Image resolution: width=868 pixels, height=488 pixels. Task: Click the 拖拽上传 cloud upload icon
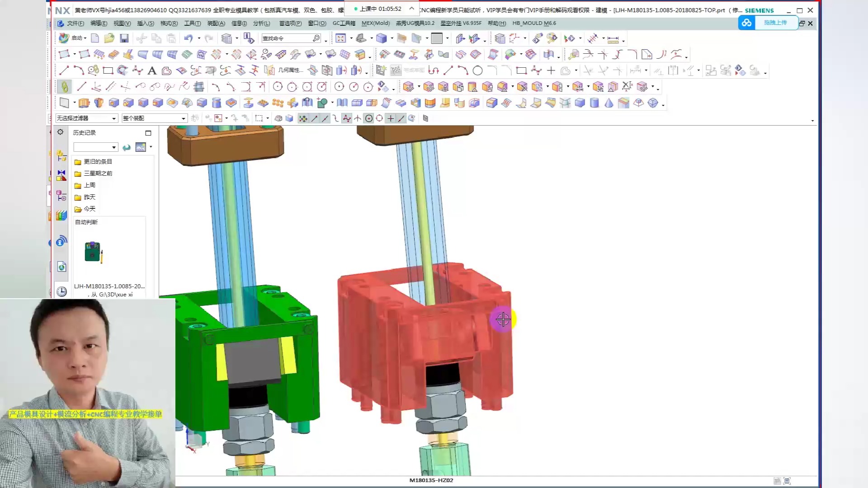(x=747, y=23)
